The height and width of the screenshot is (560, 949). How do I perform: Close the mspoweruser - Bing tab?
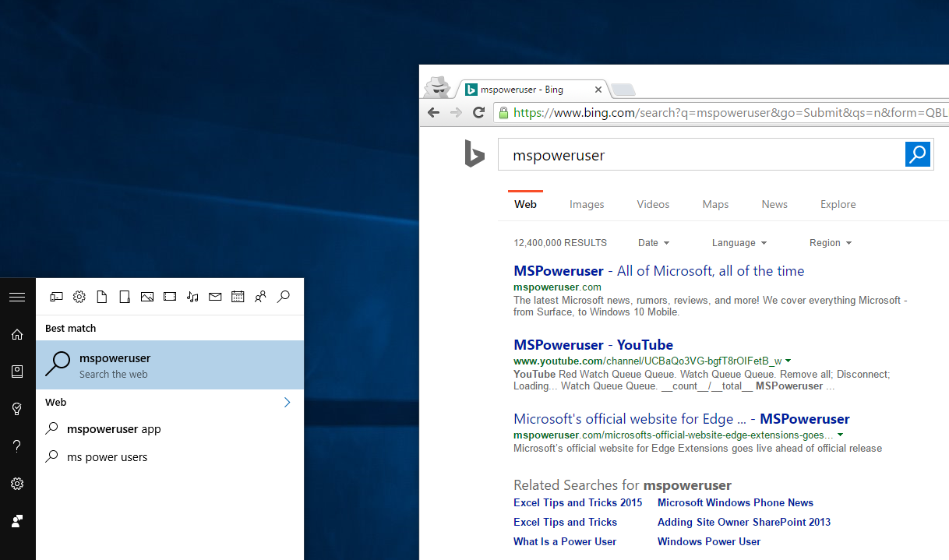point(598,90)
